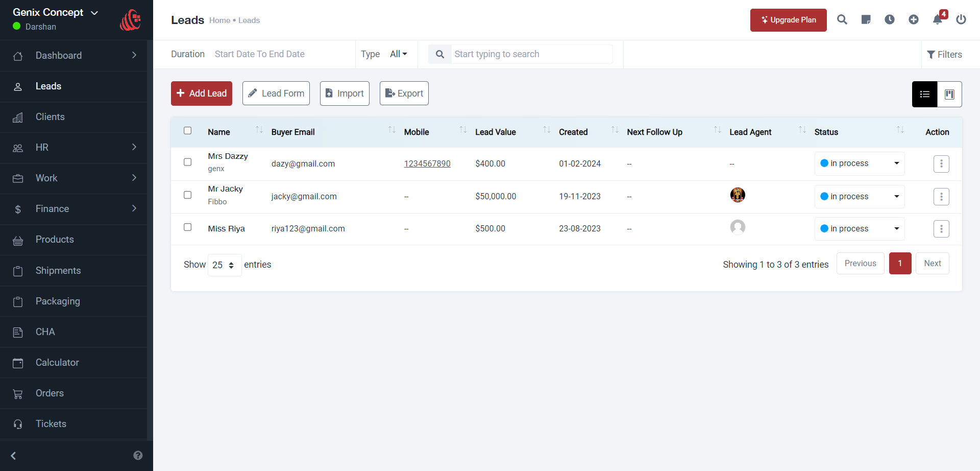Click the Next pagination button
Screen dimensions: 980x471
933,264
